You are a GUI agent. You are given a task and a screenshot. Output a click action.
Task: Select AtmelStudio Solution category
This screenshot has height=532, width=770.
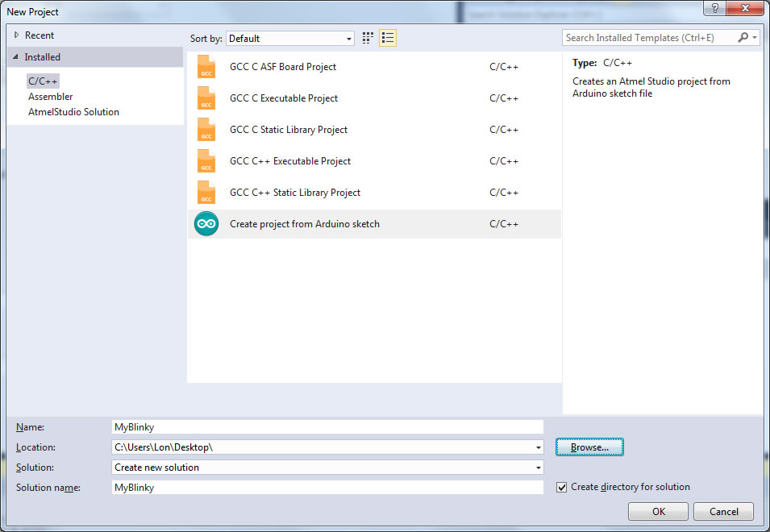[73, 112]
